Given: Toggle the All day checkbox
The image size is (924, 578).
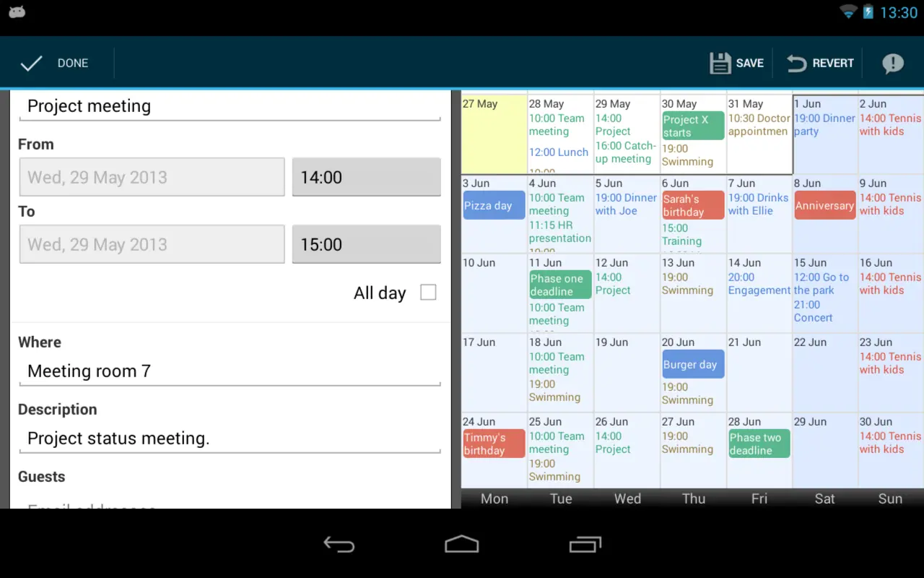Looking at the screenshot, I should click(428, 293).
